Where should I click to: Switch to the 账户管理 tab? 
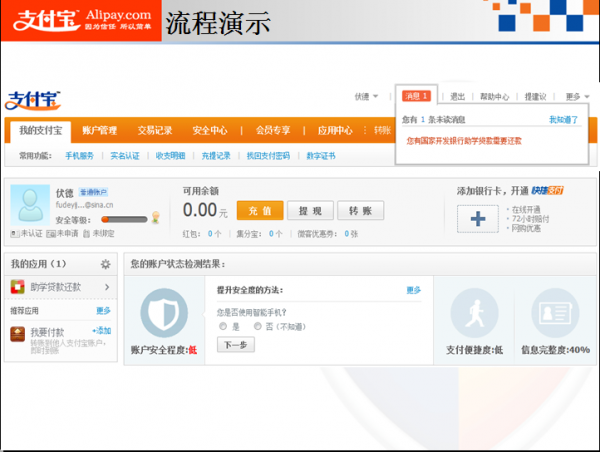click(x=99, y=130)
